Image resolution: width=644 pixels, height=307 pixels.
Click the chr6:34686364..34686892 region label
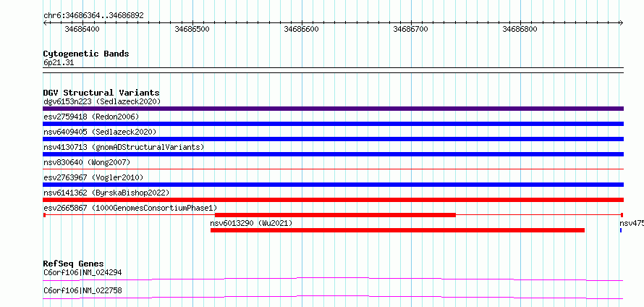click(x=93, y=15)
